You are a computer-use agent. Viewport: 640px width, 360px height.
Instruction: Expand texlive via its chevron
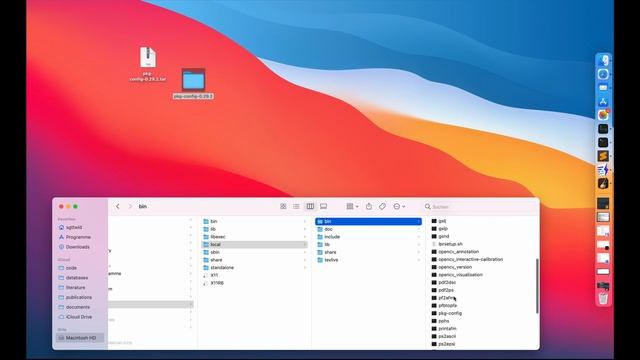tap(419, 260)
